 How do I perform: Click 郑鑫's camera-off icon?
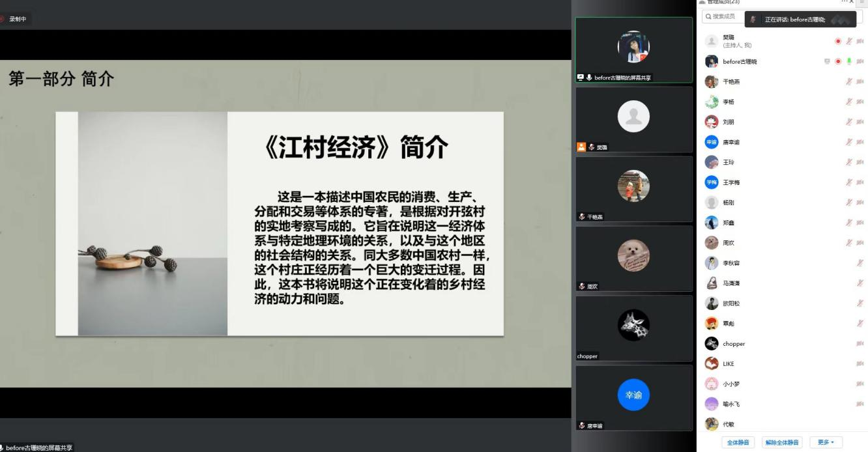pyautogui.click(x=860, y=223)
